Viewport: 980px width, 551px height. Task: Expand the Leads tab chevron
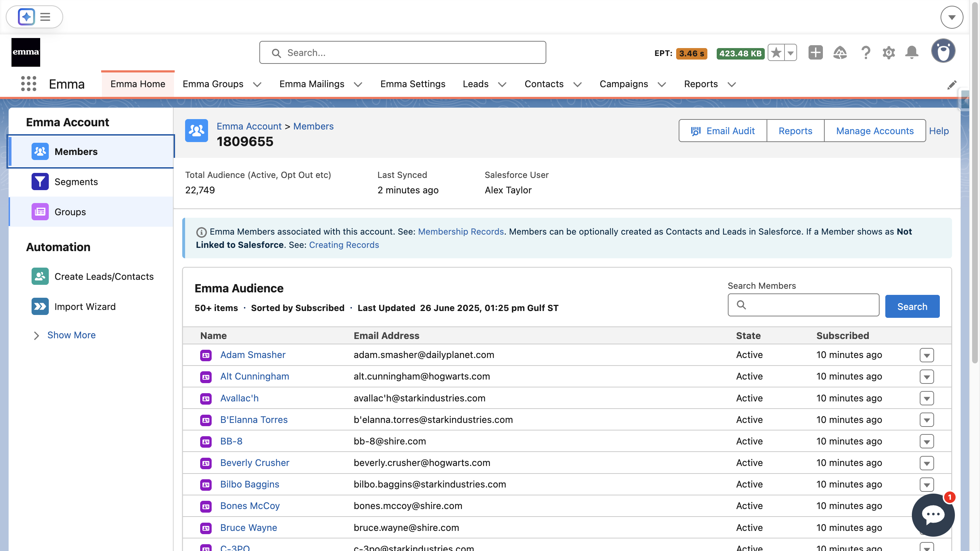point(502,84)
